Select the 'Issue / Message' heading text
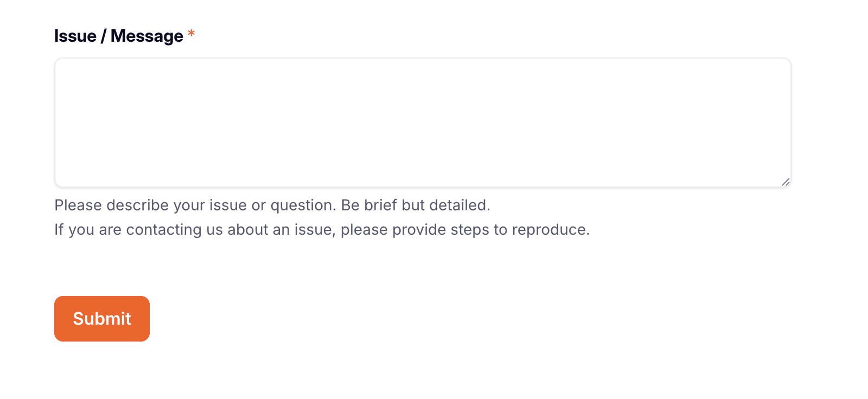Viewport: 868px width, 399px height. point(118,36)
